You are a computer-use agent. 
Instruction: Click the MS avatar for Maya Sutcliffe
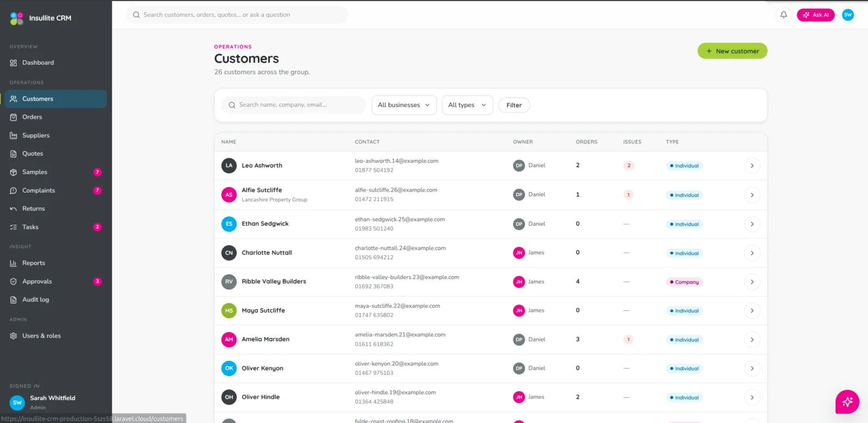coord(229,311)
